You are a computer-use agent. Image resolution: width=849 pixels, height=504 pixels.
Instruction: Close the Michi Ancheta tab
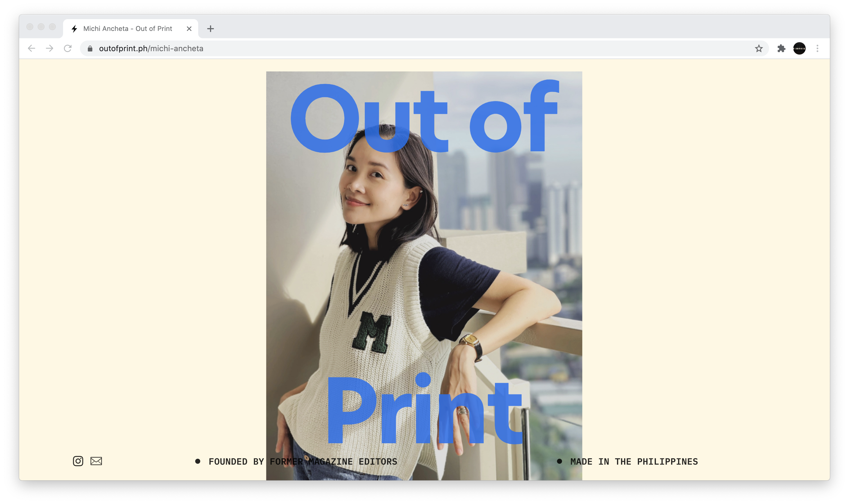(x=189, y=29)
